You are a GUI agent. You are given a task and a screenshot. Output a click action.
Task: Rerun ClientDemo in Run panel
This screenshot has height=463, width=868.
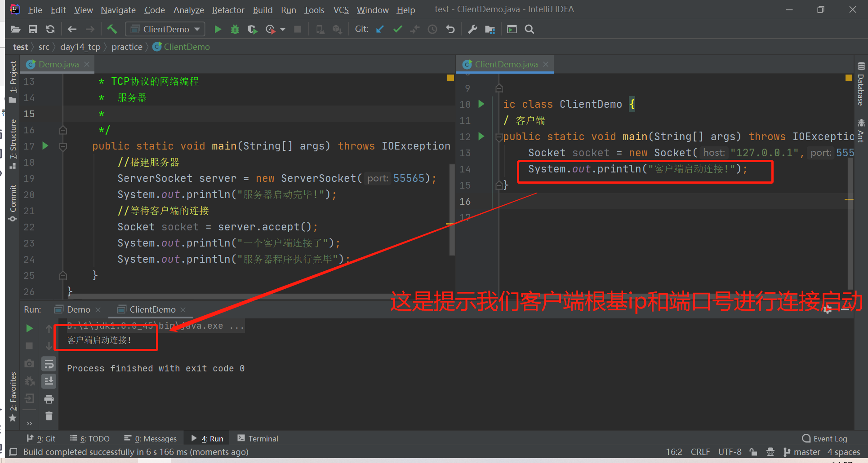pos(29,328)
